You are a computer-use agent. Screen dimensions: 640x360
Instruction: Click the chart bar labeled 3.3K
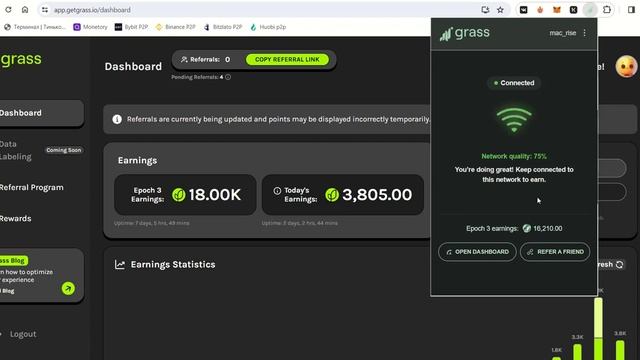click(x=578, y=352)
